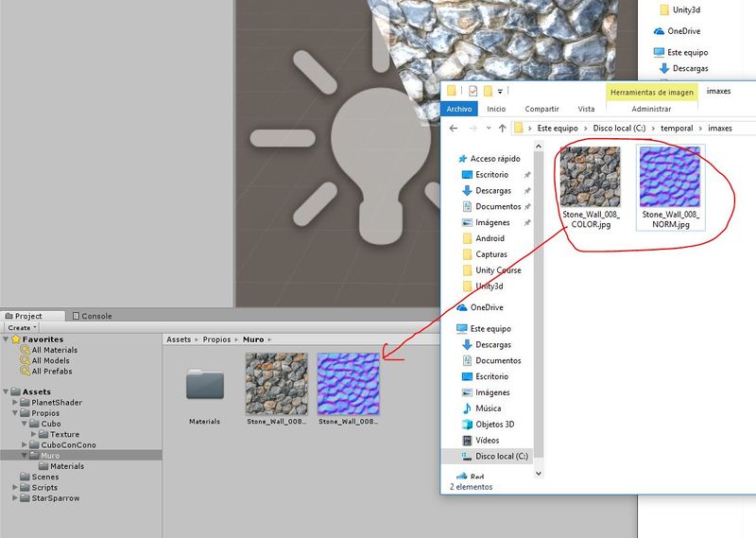Screen dimensions: 756x538
Task: Click the stone wall color texture in Unity Project
Action: click(x=276, y=384)
